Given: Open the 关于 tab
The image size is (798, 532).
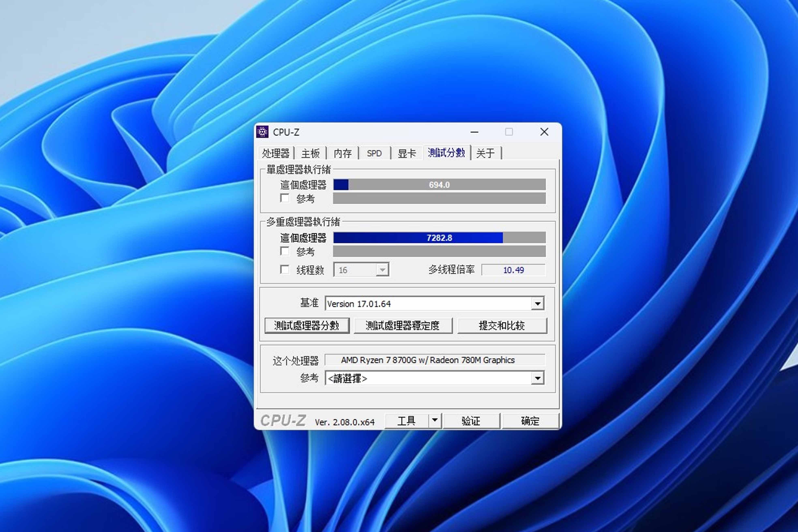Looking at the screenshot, I should tap(486, 153).
